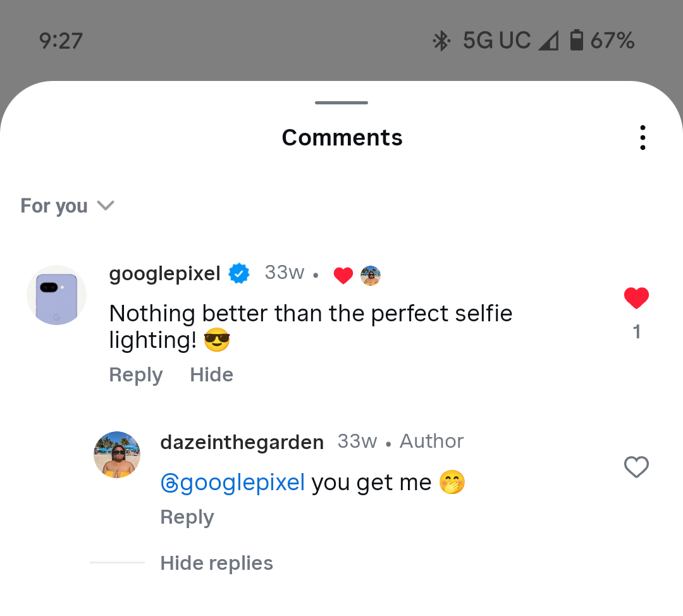This screenshot has height=616, width=683.
Task: Tap the googlepixel username
Action: [164, 273]
